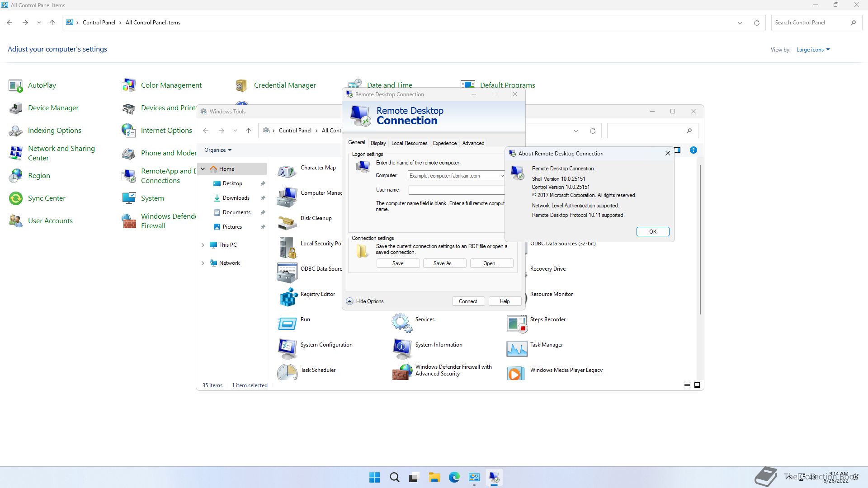Viewport: 868px width, 488px height.
Task: Click the User name input field
Action: [457, 190]
